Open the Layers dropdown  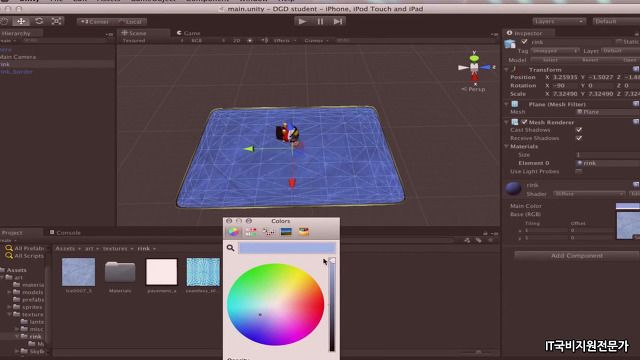pos(558,21)
